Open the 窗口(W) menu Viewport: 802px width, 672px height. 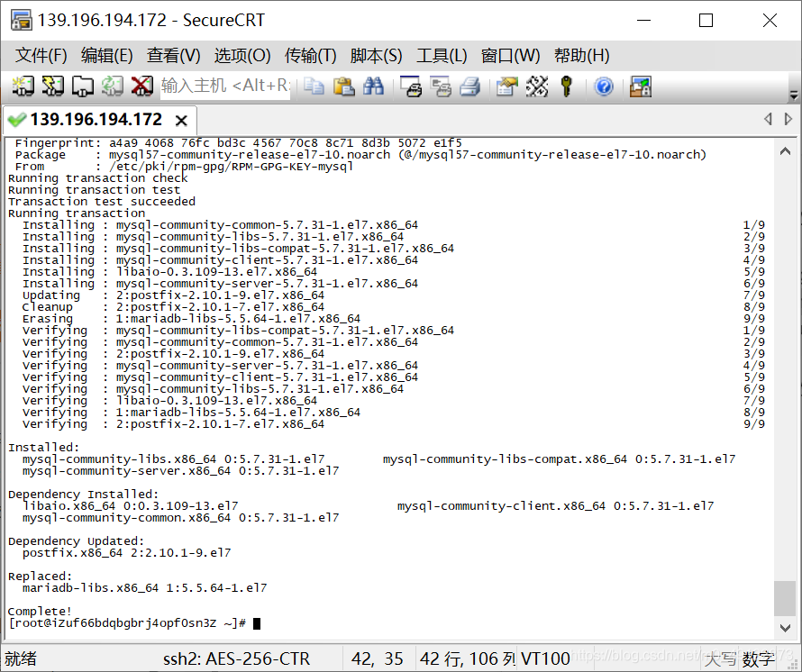510,55
